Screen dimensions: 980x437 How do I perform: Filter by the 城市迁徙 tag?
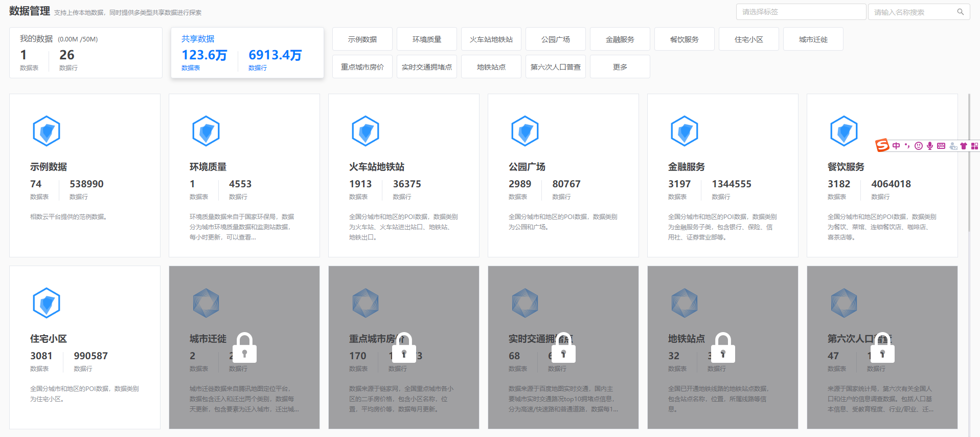click(x=813, y=39)
